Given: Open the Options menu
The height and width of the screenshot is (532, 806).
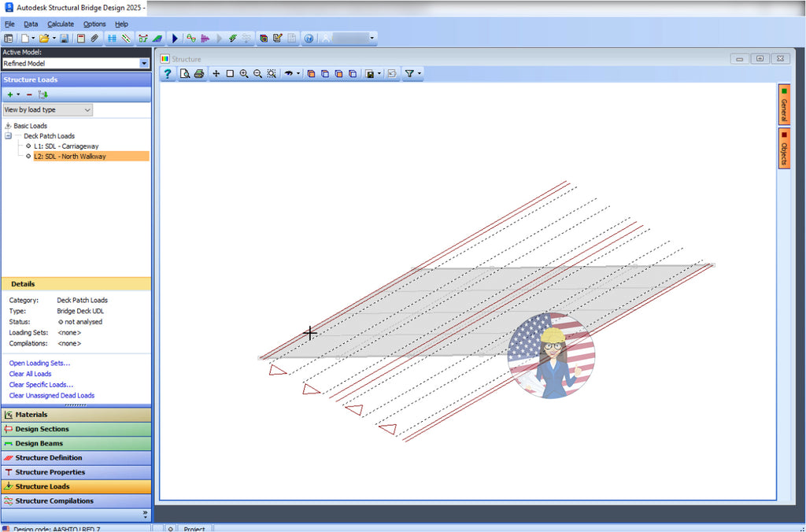Looking at the screenshot, I should pos(94,24).
